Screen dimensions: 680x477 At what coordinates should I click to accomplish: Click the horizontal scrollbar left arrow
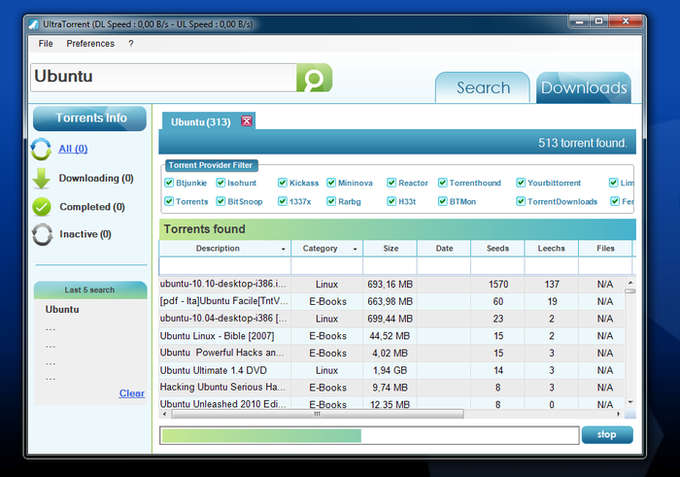(x=165, y=414)
